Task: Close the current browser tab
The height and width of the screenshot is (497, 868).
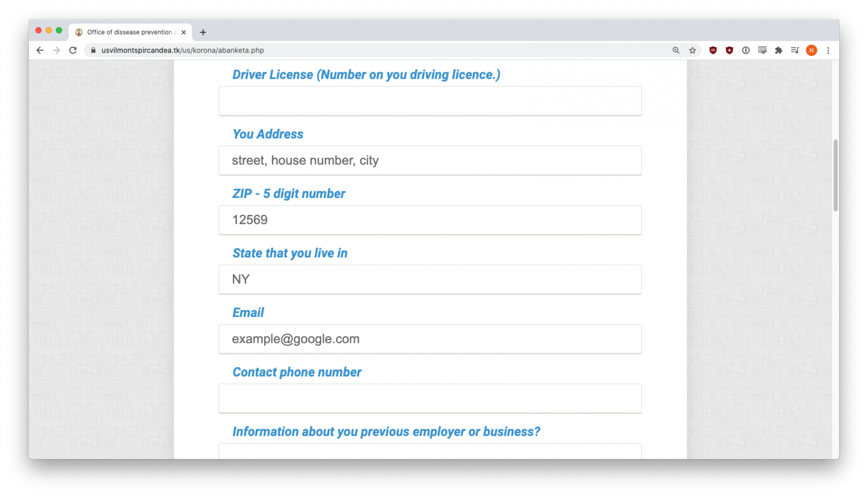Action: (x=183, y=33)
